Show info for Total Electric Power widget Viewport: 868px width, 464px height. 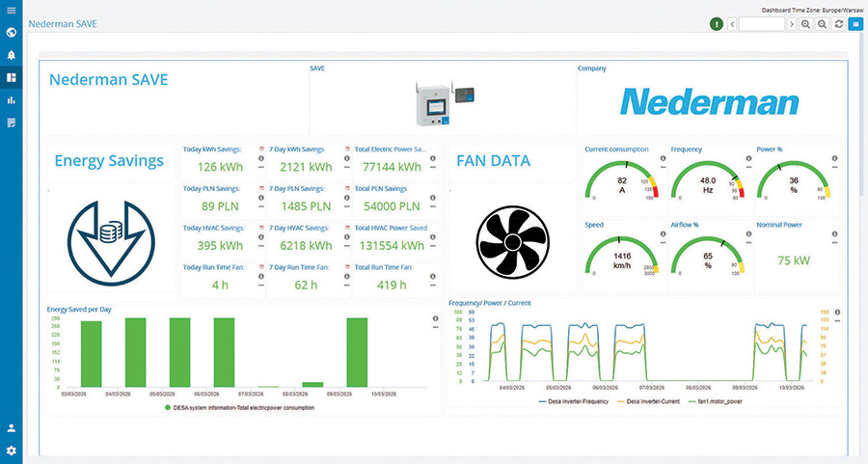(433, 158)
